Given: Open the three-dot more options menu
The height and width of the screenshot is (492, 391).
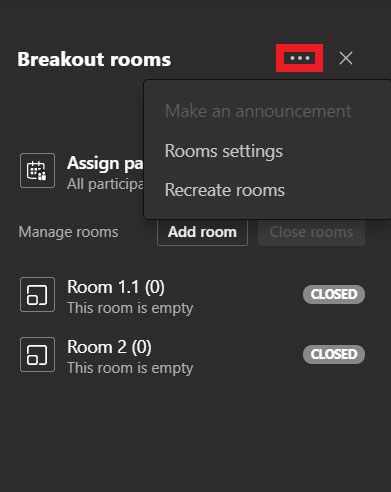Looking at the screenshot, I should pos(299,58).
